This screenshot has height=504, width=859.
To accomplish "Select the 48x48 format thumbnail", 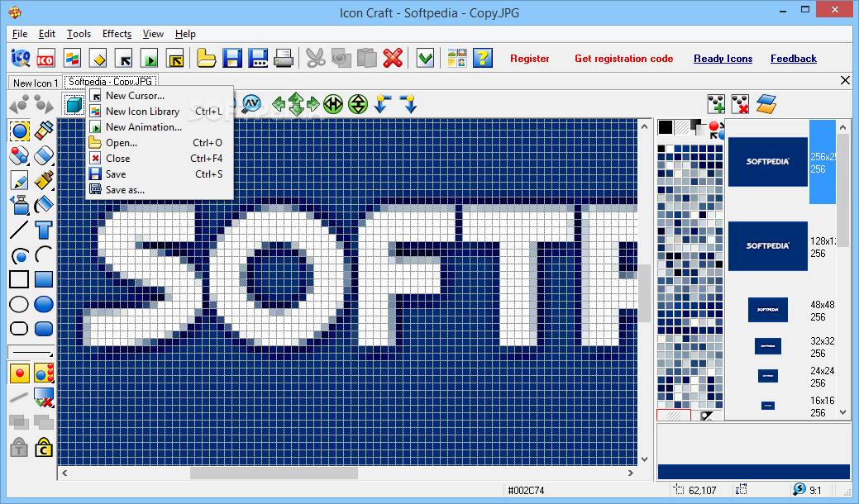I will point(767,310).
